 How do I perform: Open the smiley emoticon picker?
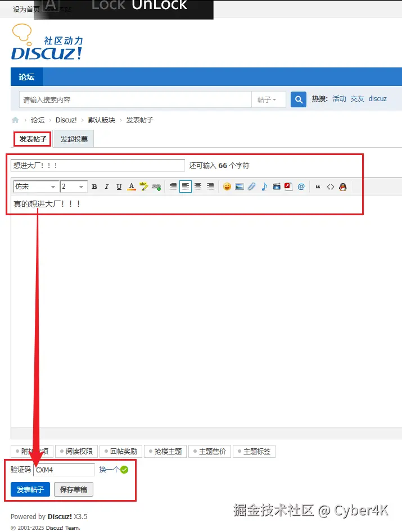pyautogui.click(x=227, y=187)
